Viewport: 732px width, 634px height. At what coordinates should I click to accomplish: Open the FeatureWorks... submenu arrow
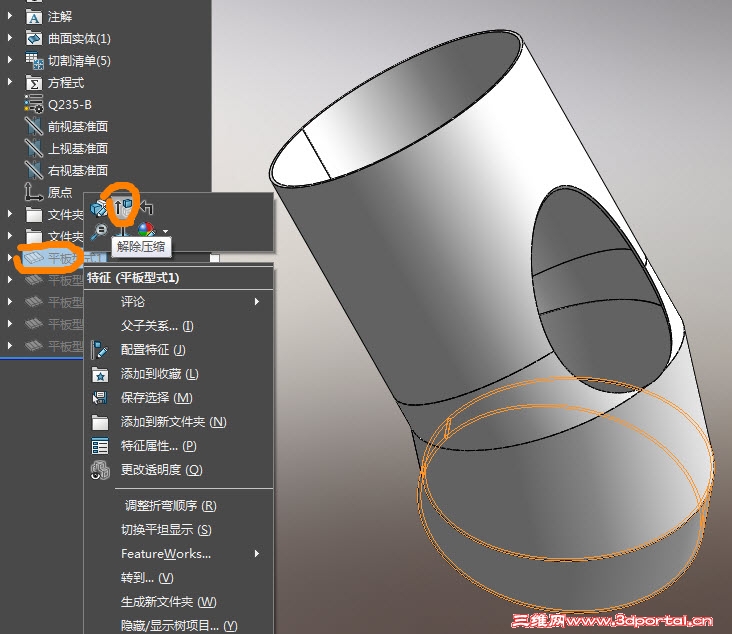[257, 554]
